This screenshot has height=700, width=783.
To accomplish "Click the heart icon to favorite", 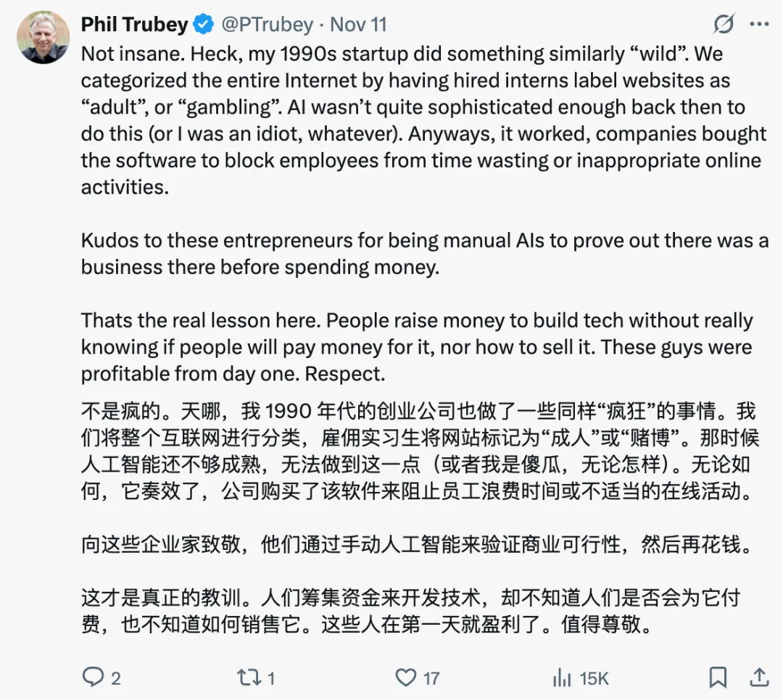I will click(406, 678).
